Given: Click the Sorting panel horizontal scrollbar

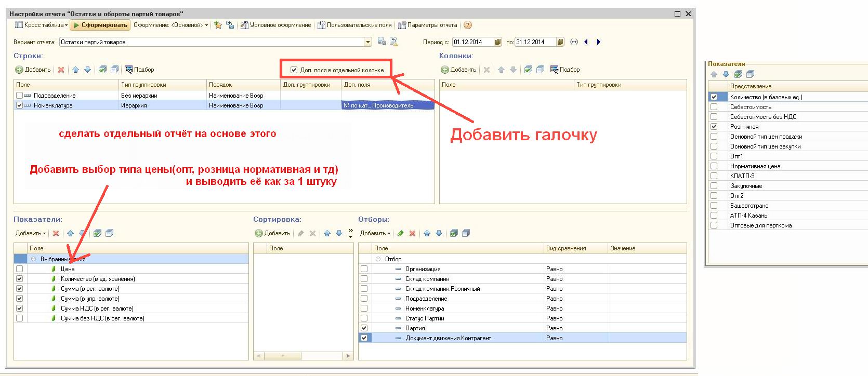Looking at the screenshot, I should 303,356.
